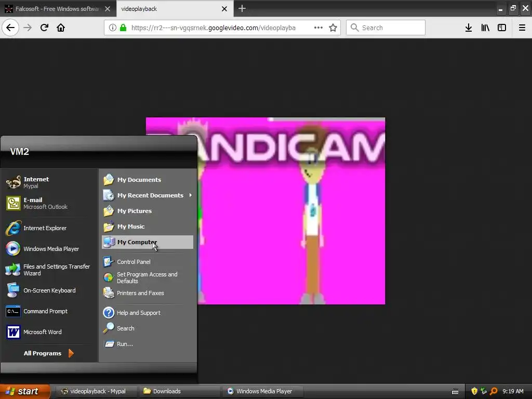This screenshot has width=532, height=399.
Task: Toggle the sidebar view icon
Action: tap(502, 28)
